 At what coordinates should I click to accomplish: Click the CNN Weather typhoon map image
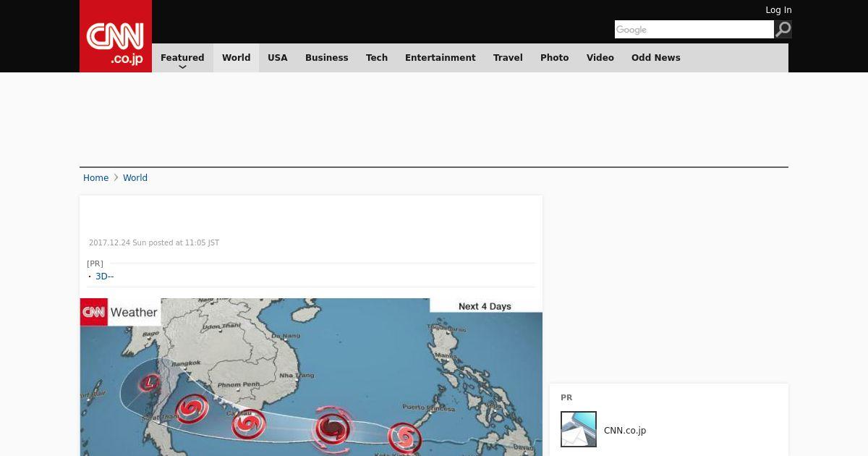[x=311, y=377]
